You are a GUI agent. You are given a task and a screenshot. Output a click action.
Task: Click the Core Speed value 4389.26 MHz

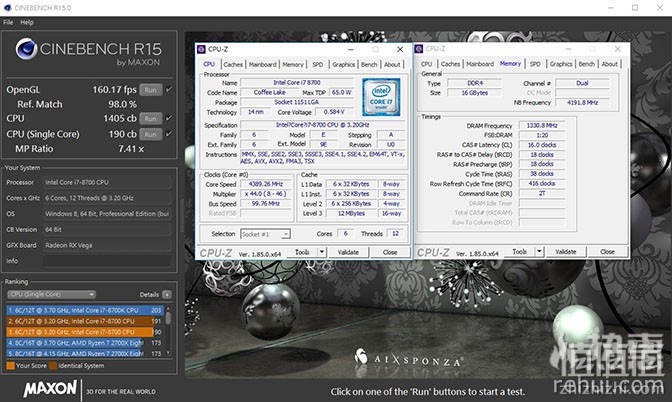pyautogui.click(x=265, y=184)
